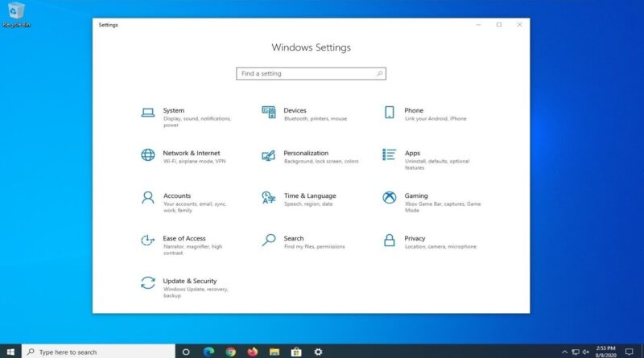Click the System title text
This screenshot has height=358, width=644.
click(x=173, y=110)
